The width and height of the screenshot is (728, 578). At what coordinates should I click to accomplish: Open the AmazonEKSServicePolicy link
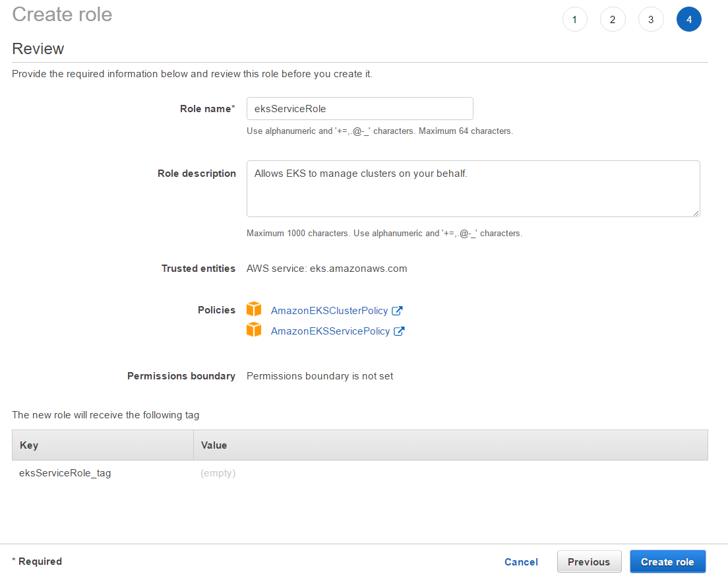(x=330, y=331)
